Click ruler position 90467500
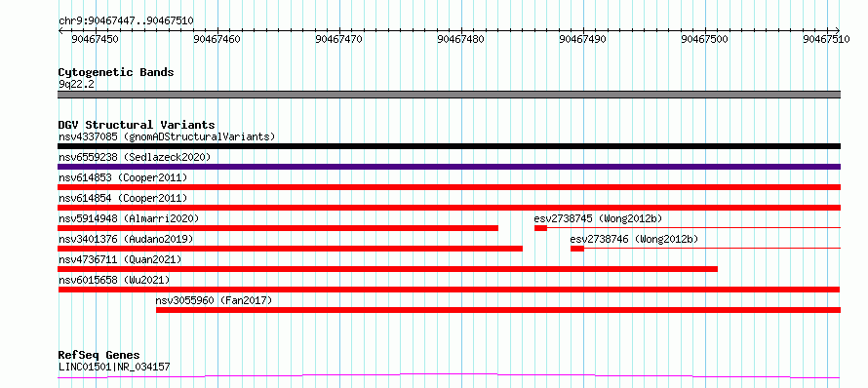The image size is (868, 388). tap(704, 39)
